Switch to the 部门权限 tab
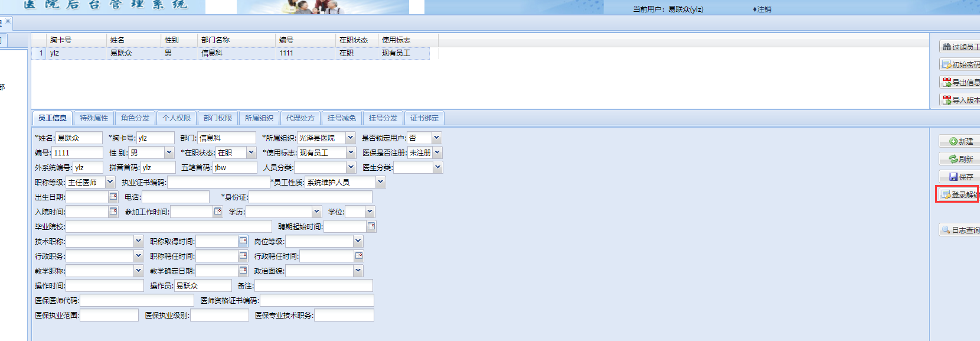This screenshot has height=341, width=980. 218,118
